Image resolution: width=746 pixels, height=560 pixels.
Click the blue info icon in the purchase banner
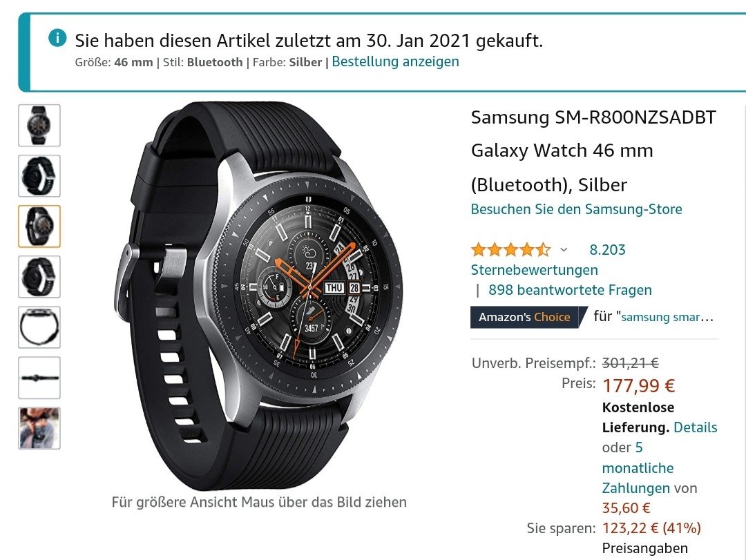point(57,37)
